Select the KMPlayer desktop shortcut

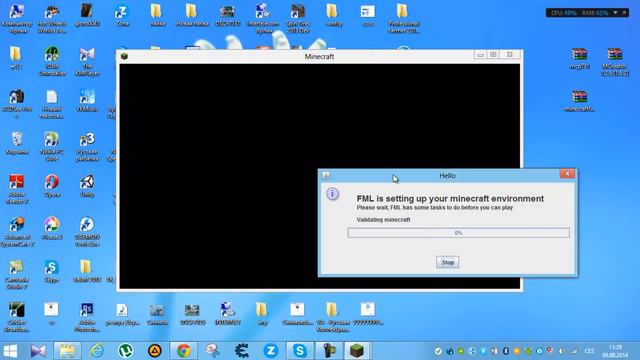(x=87, y=62)
